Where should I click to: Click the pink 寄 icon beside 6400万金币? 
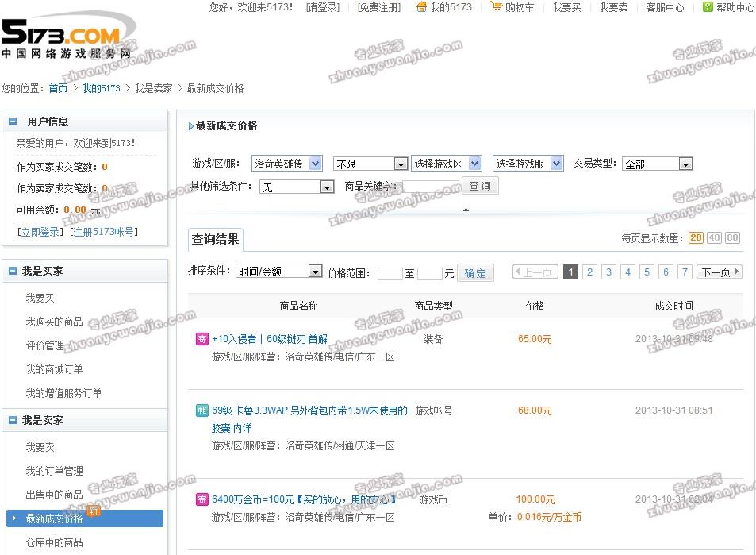(x=202, y=499)
